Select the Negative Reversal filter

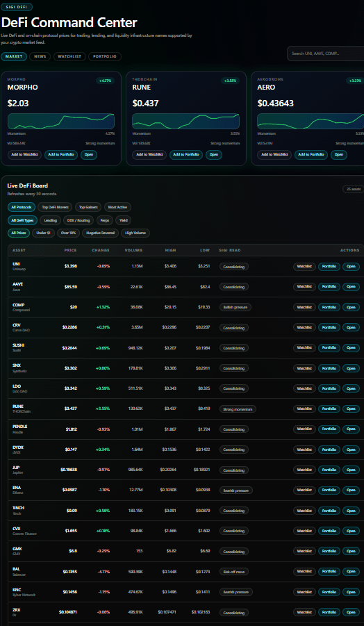[100, 233]
